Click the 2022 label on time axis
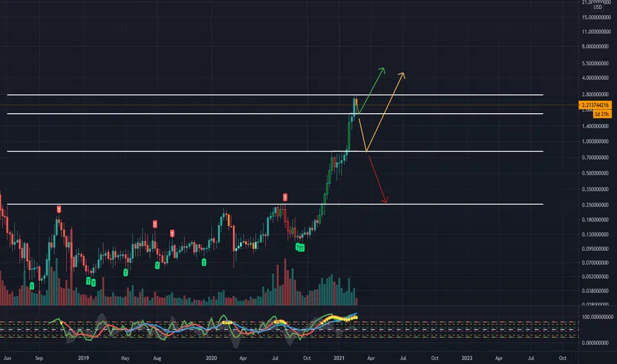617x364 pixels. click(467, 358)
